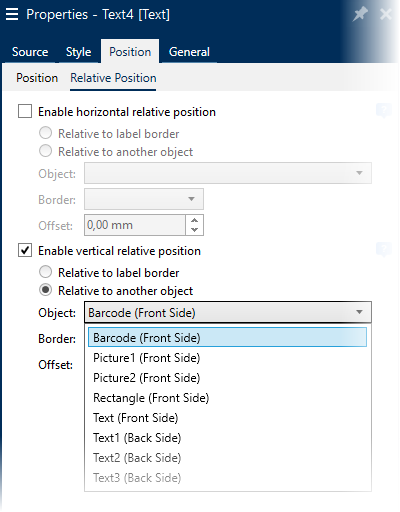Decrease horizontal offset with down arrow

coord(195,230)
